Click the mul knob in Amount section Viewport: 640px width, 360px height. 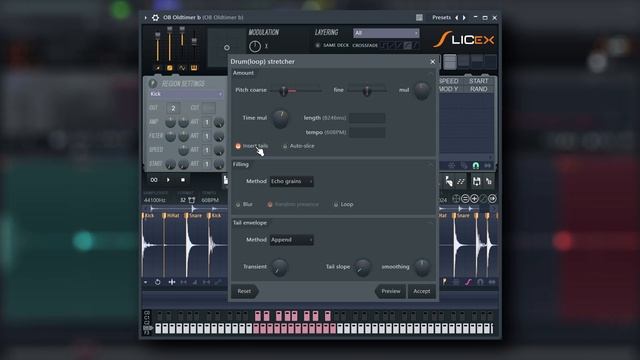coord(422,90)
